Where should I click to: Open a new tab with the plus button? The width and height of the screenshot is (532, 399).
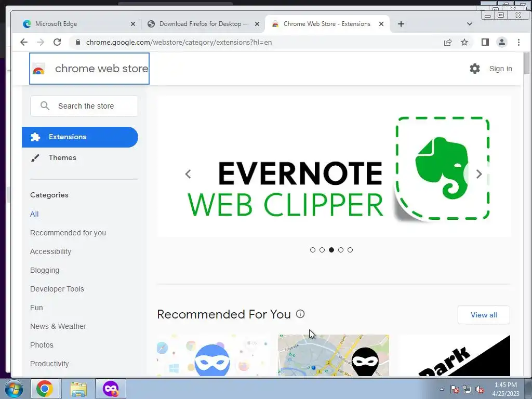[x=401, y=24]
